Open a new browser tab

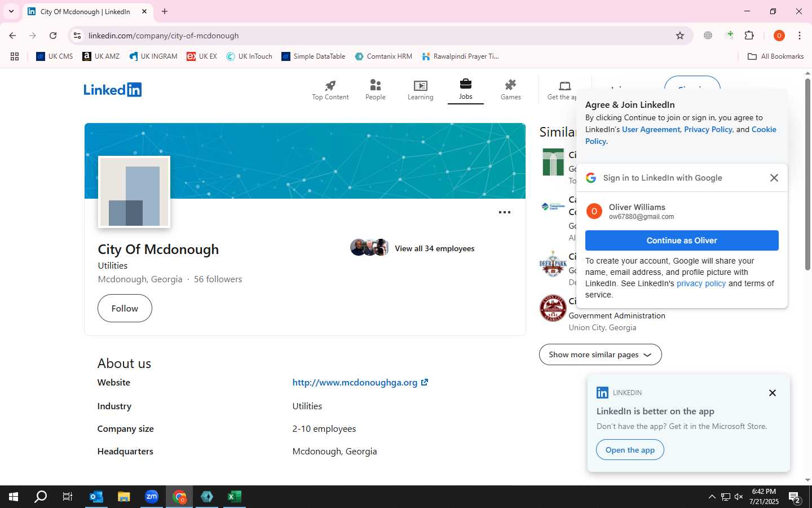tap(165, 11)
